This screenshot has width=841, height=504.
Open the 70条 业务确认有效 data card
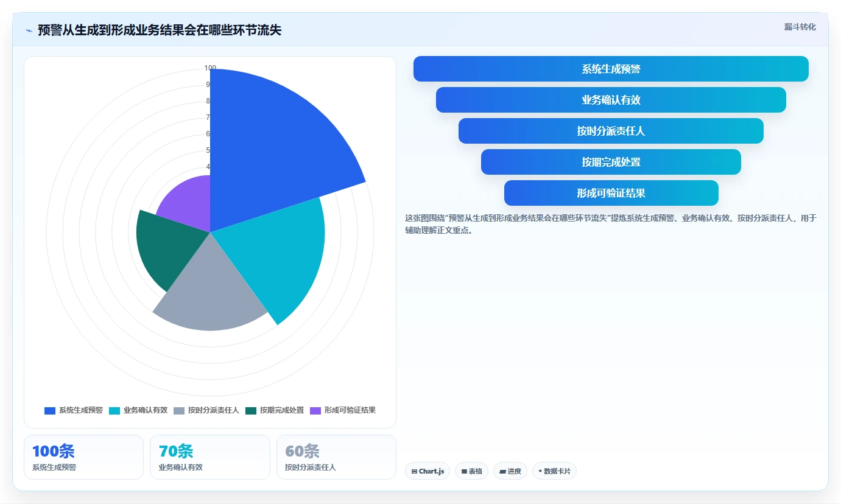coord(210,457)
